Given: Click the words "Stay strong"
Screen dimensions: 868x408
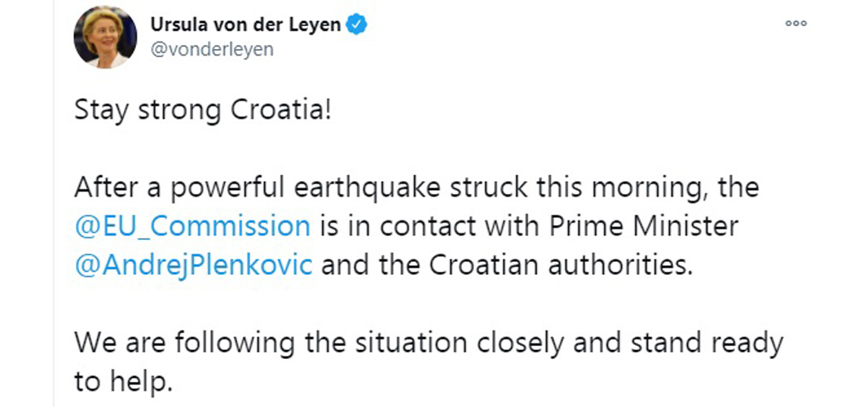Looking at the screenshot, I should tap(148, 111).
